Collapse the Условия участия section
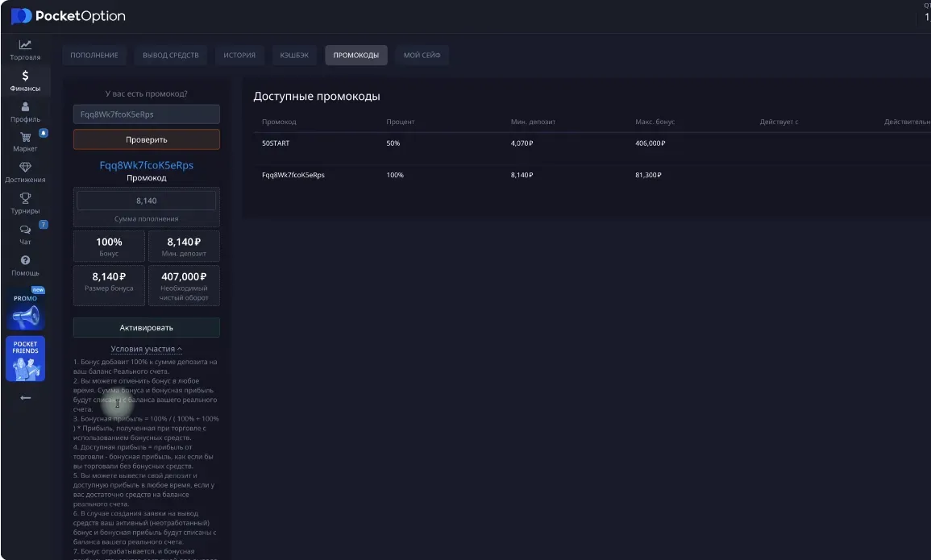Image resolution: width=931 pixels, height=560 pixels. (x=146, y=348)
